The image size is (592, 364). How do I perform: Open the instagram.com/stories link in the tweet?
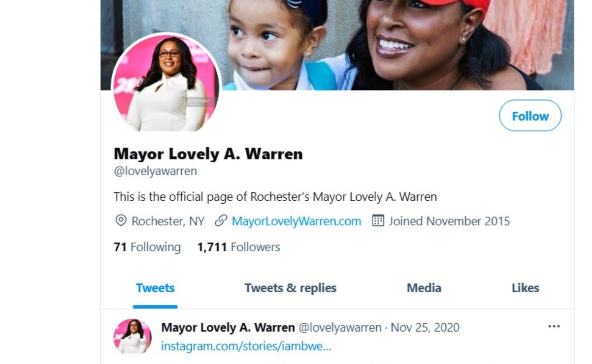[x=246, y=346]
